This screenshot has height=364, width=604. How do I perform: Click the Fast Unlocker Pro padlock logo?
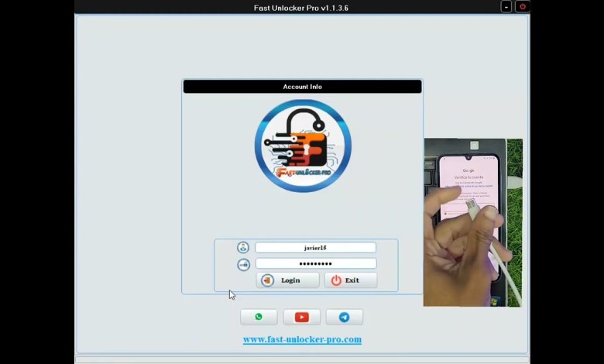[303, 146]
